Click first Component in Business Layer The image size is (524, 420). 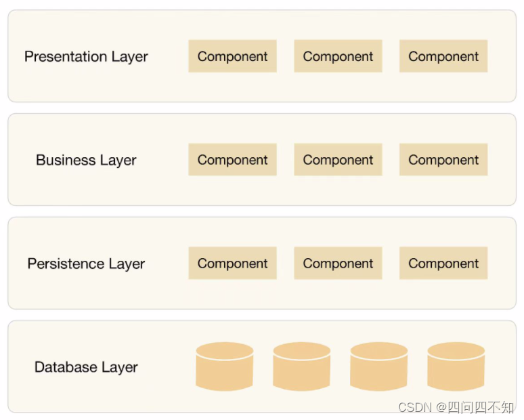coord(233,160)
